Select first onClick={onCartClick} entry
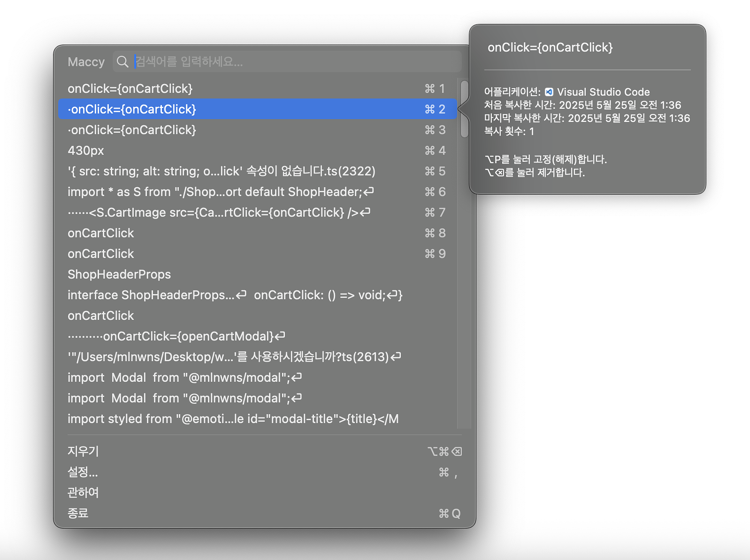750x560 pixels. tap(130, 89)
